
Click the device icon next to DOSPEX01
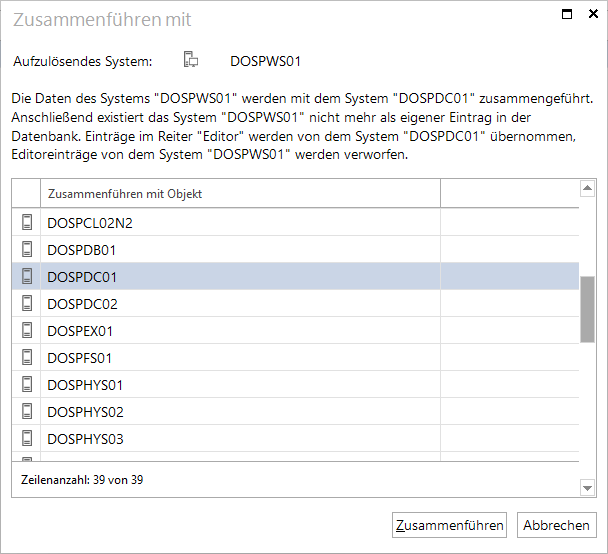click(27, 330)
